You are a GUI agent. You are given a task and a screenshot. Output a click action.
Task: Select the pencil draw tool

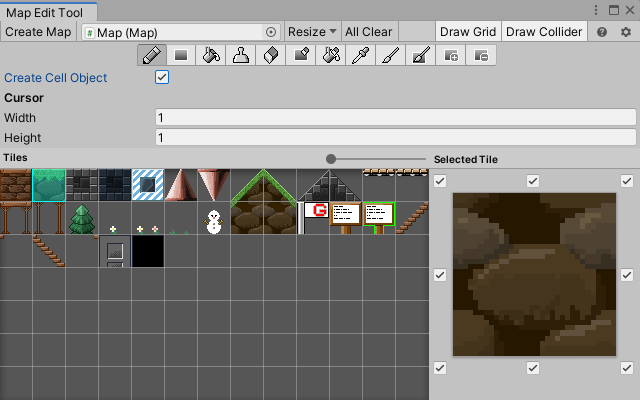[x=149, y=55]
